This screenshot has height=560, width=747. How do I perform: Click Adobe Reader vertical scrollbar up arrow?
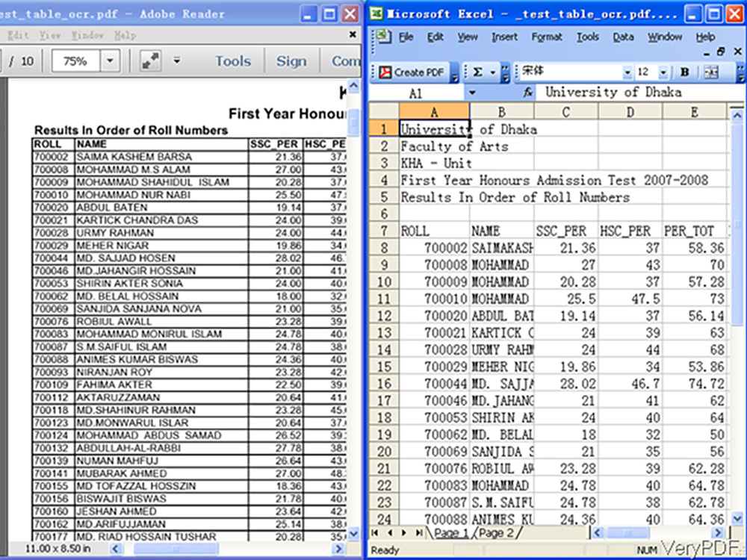353,86
